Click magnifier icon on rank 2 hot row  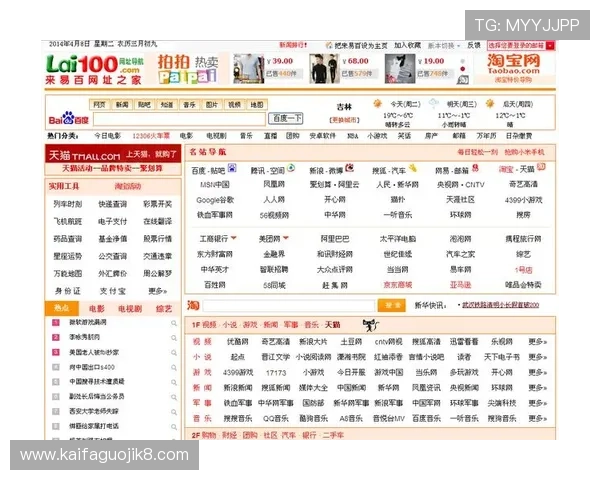pos(174,338)
